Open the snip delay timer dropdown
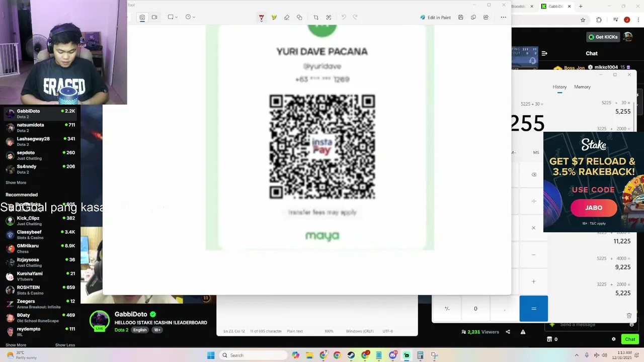Screen dimensions: 644x362 click(x=190, y=17)
